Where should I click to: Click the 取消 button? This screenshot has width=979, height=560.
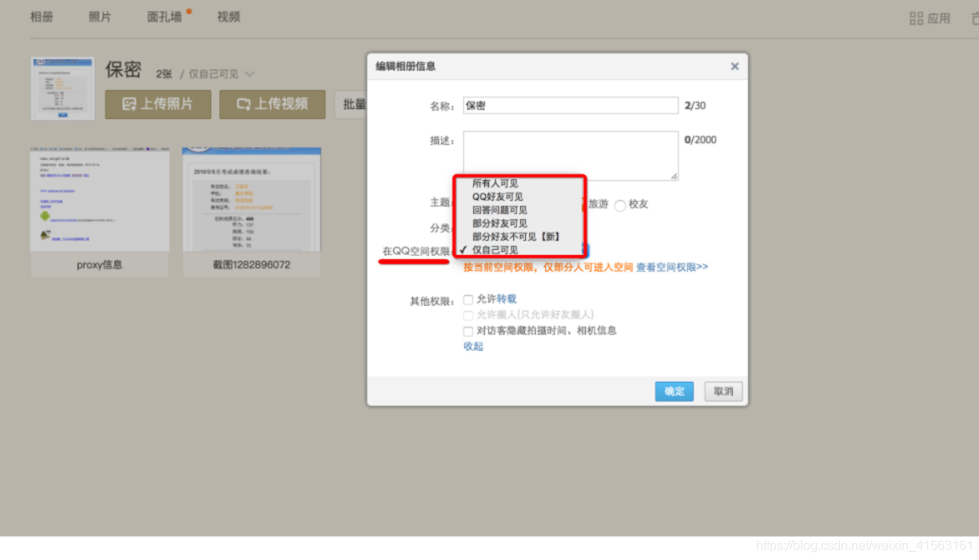coord(723,391)
